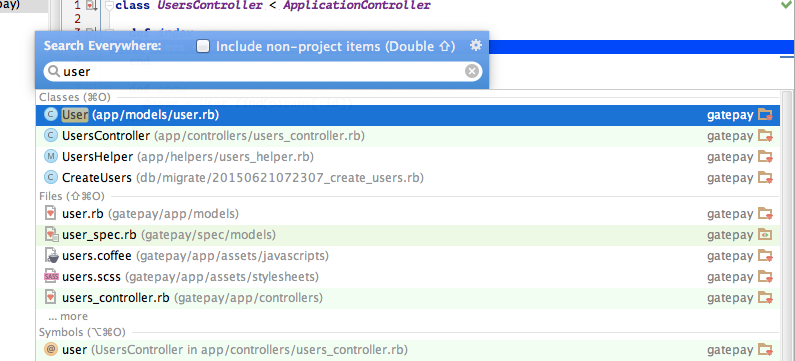This screenshot has height=361, width=795.
Task: Open the UsersController class result
Action: pos(408,136)
